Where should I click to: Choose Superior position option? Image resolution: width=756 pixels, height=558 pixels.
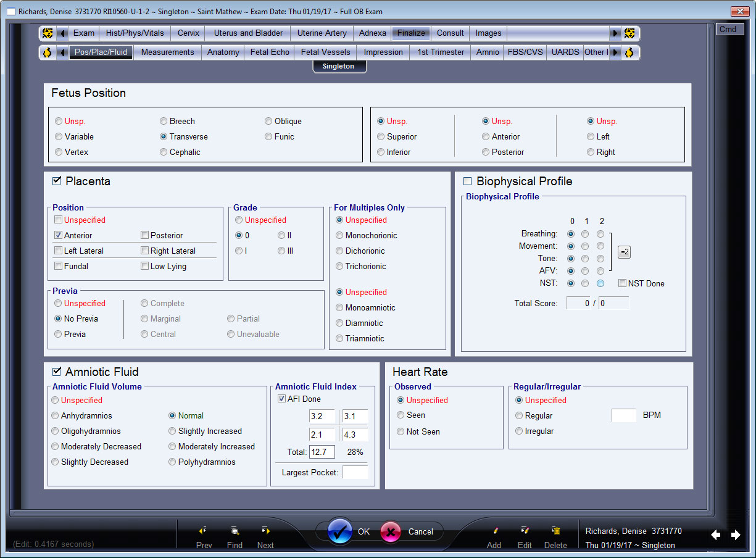pyautogui.click(x=381, y=136)
